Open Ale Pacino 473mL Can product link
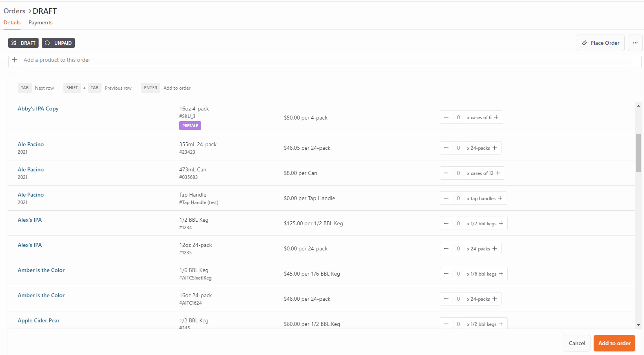The image size is (644, 355). pos(31,169)
